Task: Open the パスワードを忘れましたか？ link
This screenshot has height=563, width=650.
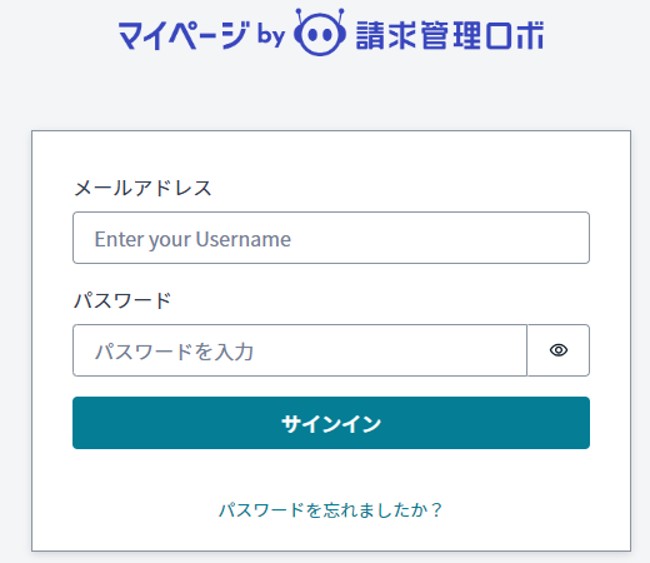Action: tap(331, 510)
